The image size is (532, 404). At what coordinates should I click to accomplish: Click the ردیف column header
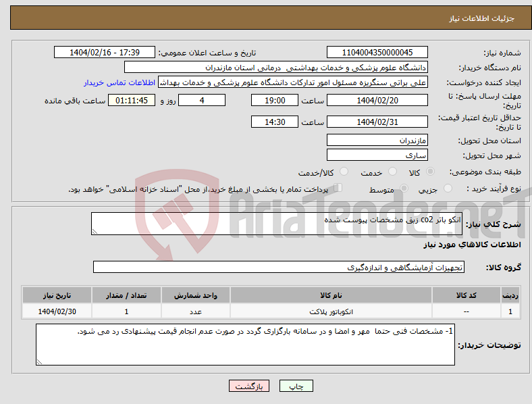[x=510, y=295]
